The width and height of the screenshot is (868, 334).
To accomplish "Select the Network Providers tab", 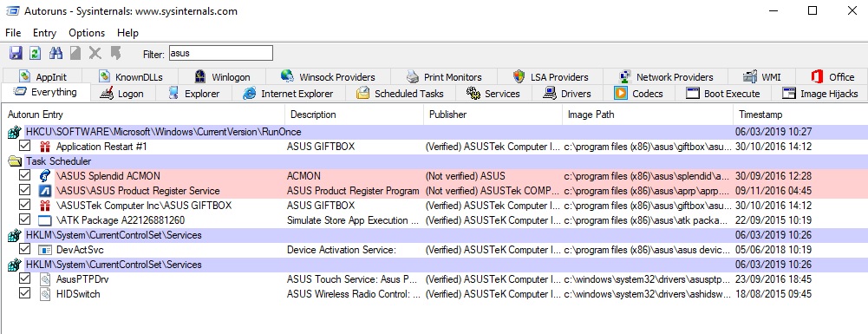I will [665, 77].
